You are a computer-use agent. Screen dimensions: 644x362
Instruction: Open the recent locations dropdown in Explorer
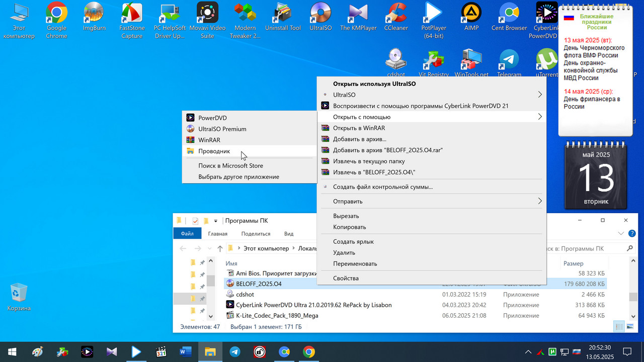[209, 248]
